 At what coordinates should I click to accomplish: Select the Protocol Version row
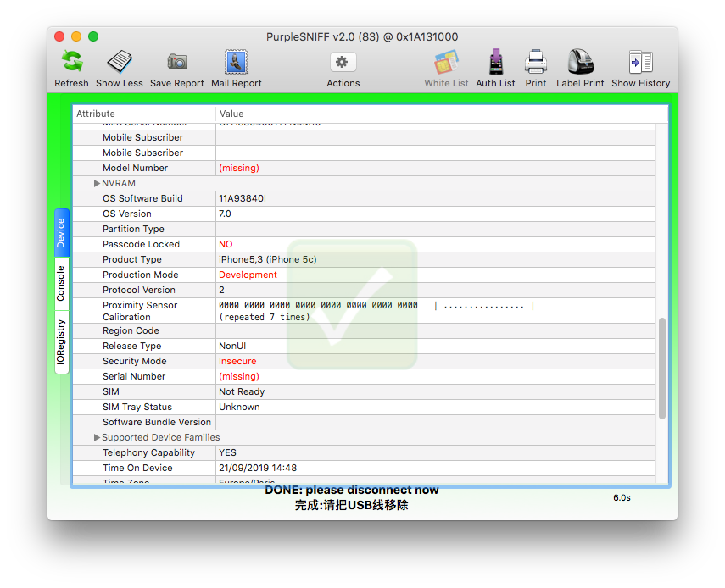(365, 290)
